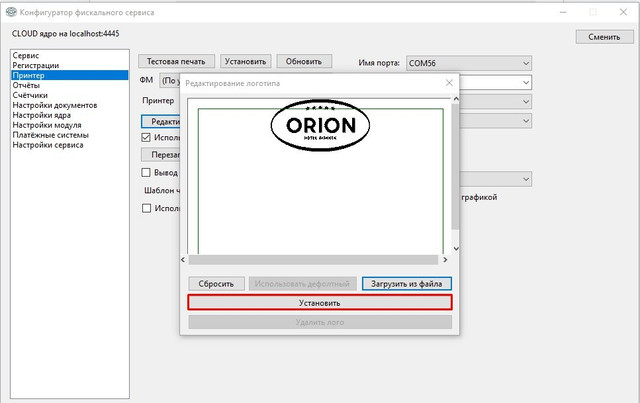Minimize the Конфигуратор window
This screenshot has width=640, height=403.
(x=563, y=12)
